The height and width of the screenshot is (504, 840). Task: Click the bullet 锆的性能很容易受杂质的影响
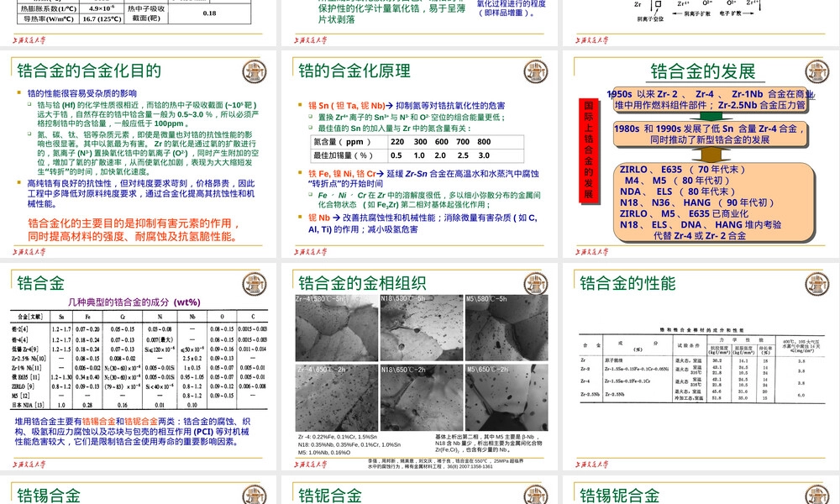click(82, 93)
